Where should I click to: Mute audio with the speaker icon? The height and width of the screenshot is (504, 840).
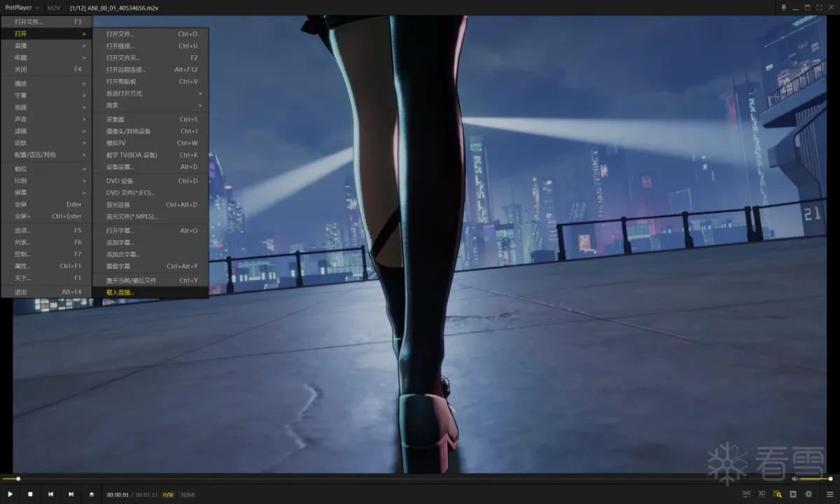[794, 479]
